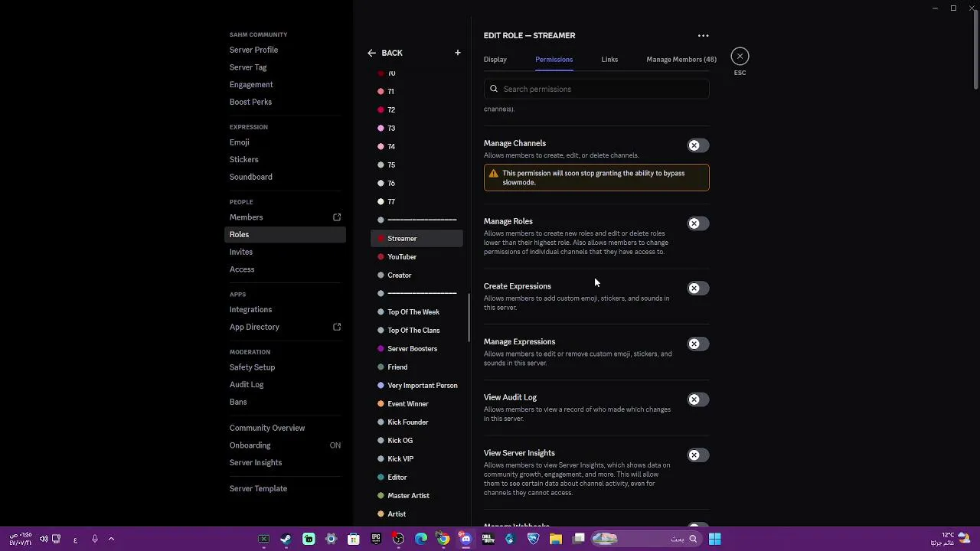Viewport: 980px width, 551px height.
Task: Toggle the View Server Insights permission
Action: [697, 455]
